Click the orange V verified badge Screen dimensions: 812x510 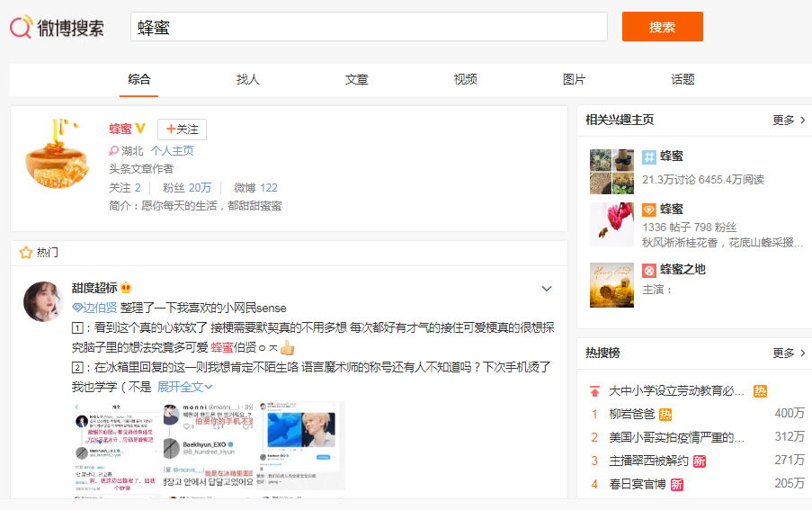point(140,130)
